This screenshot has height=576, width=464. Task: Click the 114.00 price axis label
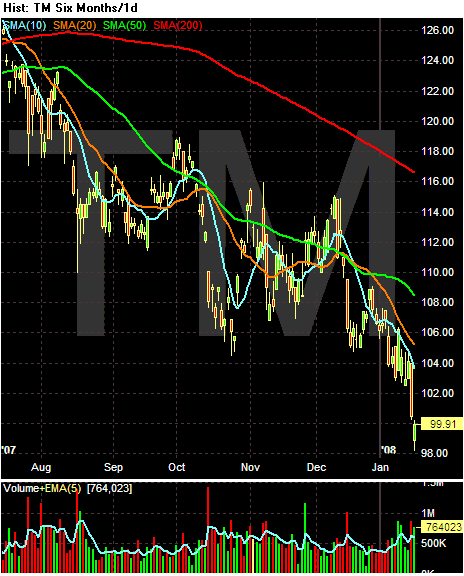coord(437,212)
